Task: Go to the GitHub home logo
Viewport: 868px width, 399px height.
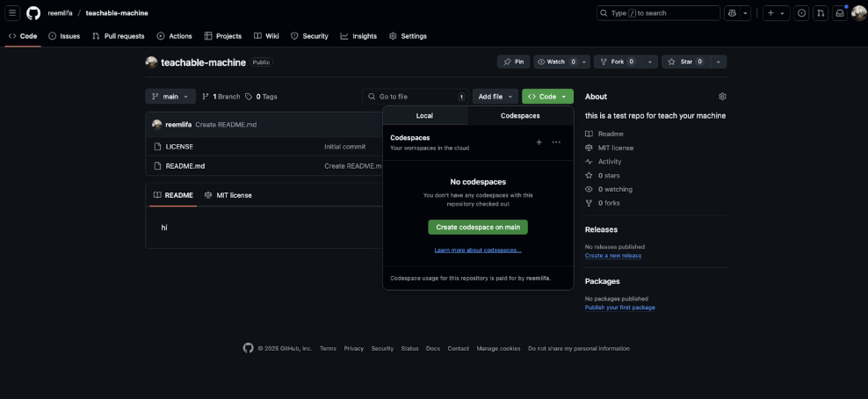Action: [33, 13]
